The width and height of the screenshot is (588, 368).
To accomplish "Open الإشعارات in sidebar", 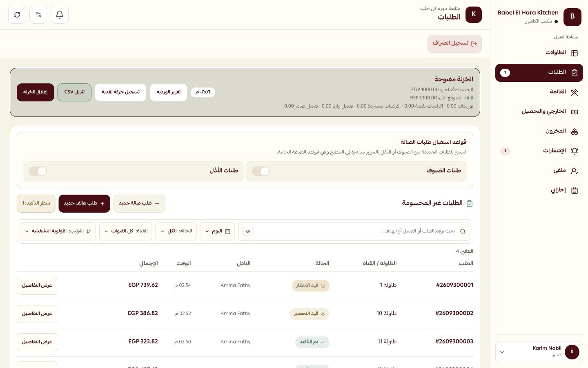I will tap(539, 151).
